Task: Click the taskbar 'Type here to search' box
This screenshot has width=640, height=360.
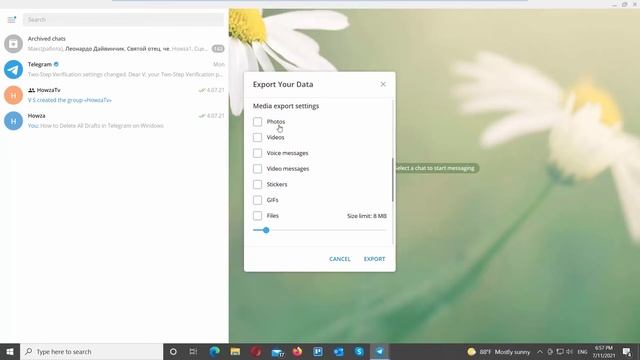Action: (x=91, y=351)
